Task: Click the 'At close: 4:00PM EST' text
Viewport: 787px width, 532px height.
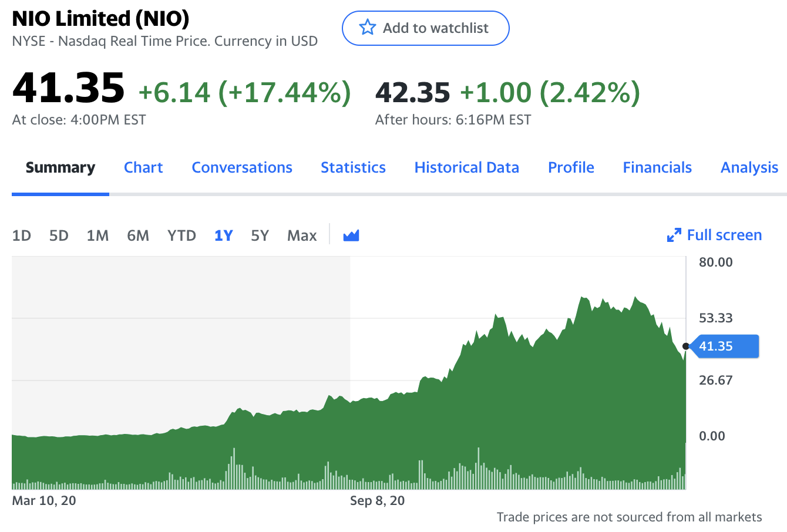Action: pyautogui.click(x=79, y=120)
